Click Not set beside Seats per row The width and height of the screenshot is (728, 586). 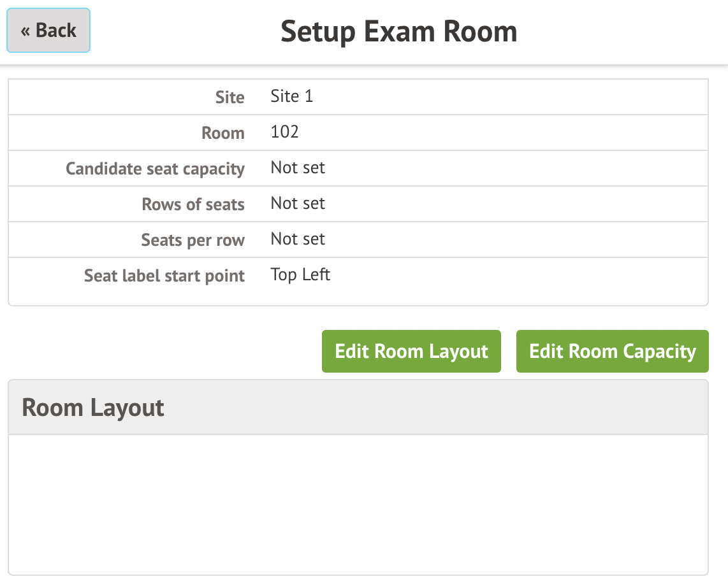pos(298,239)
